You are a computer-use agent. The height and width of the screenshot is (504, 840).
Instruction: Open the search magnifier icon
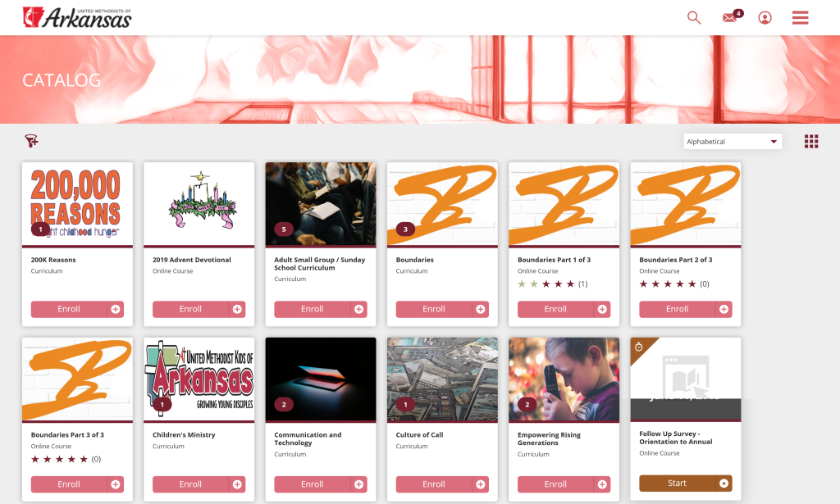point(694,18)
